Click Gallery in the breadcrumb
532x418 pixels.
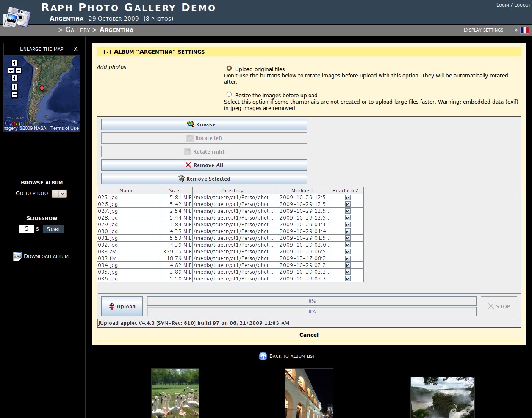click(78, 30)
